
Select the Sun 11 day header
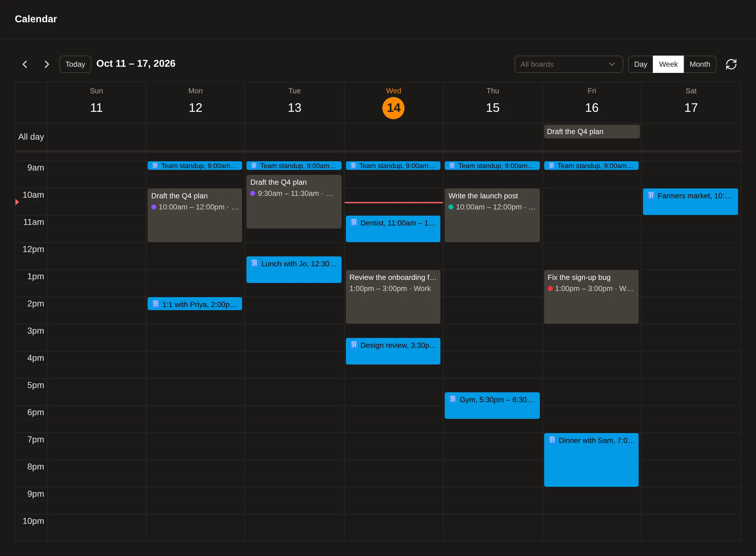[97, 103]
